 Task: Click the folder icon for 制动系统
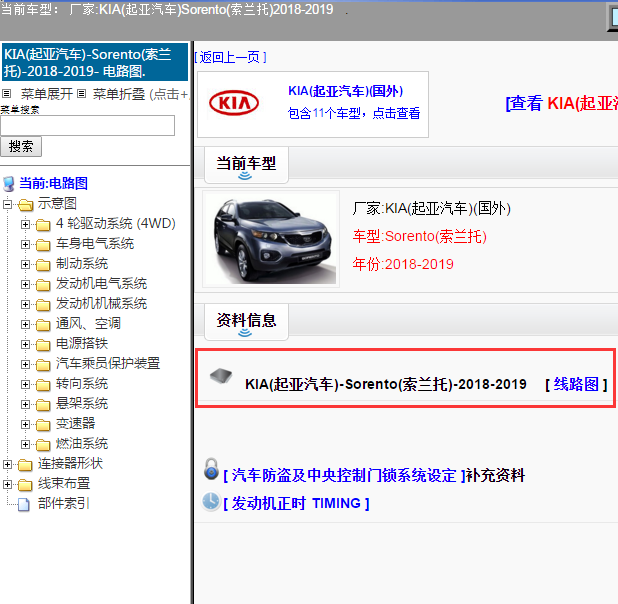pos(43,265)
